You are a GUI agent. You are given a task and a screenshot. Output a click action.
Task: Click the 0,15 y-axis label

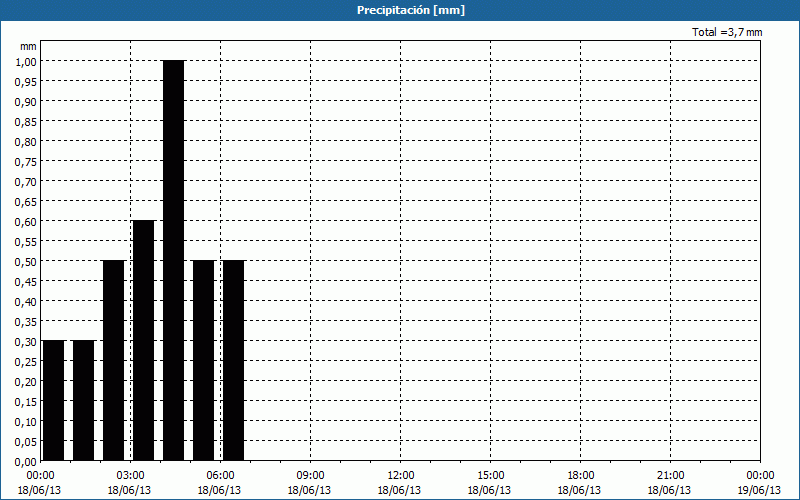26,402
